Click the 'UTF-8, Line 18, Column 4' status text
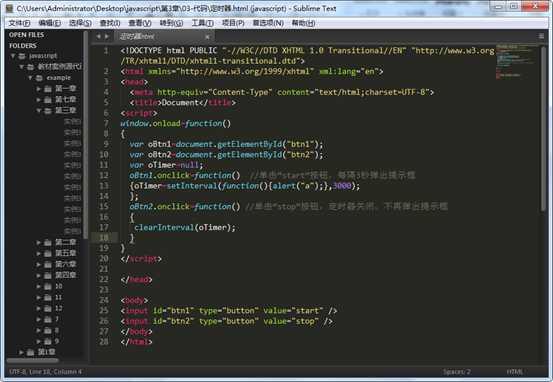The image size is (553, 382). coord(45,372)
